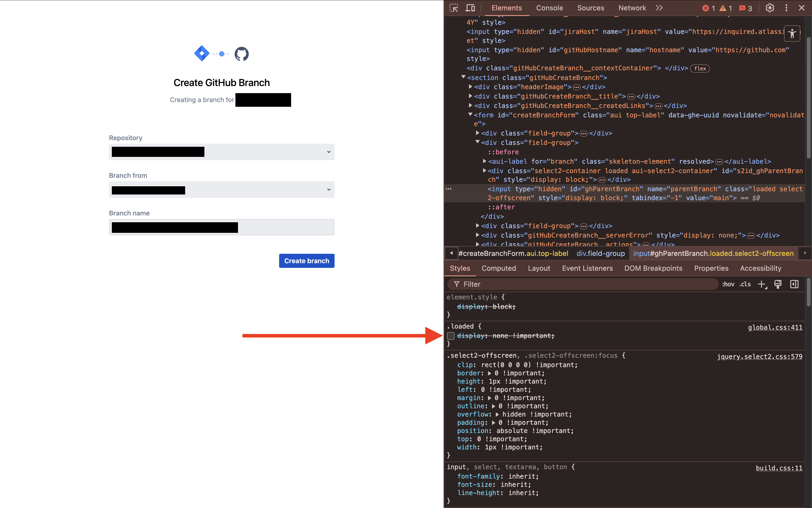Image resolution: width=812 pixels, height=508 pixels.
Task: Switch to the Network tab
Action: (x=632, y=8)
